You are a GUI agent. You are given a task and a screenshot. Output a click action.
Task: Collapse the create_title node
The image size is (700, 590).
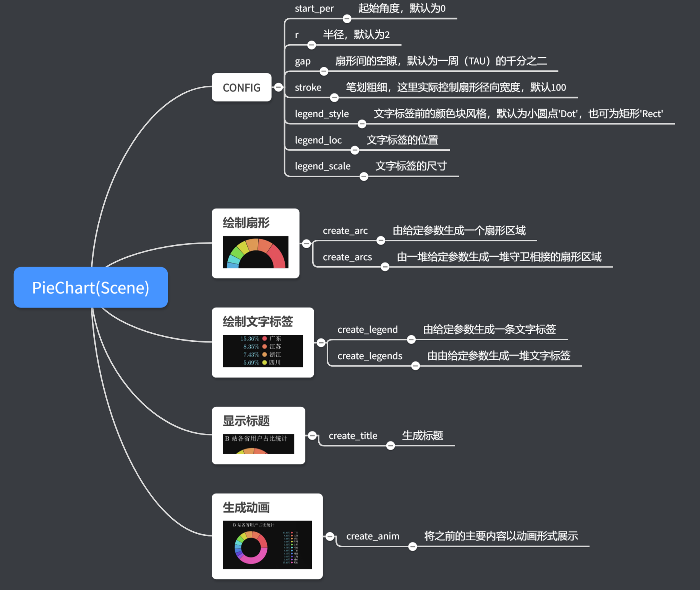coord(391,446)
